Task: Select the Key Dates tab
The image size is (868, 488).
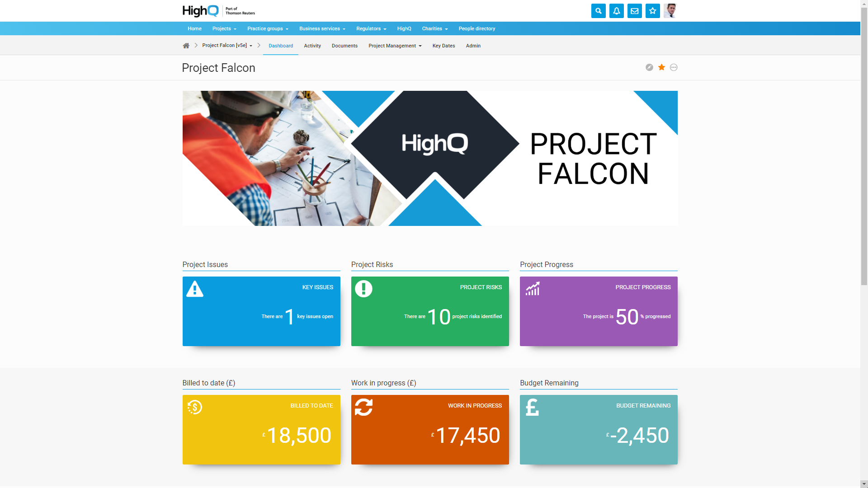Action: pos(443,45)
